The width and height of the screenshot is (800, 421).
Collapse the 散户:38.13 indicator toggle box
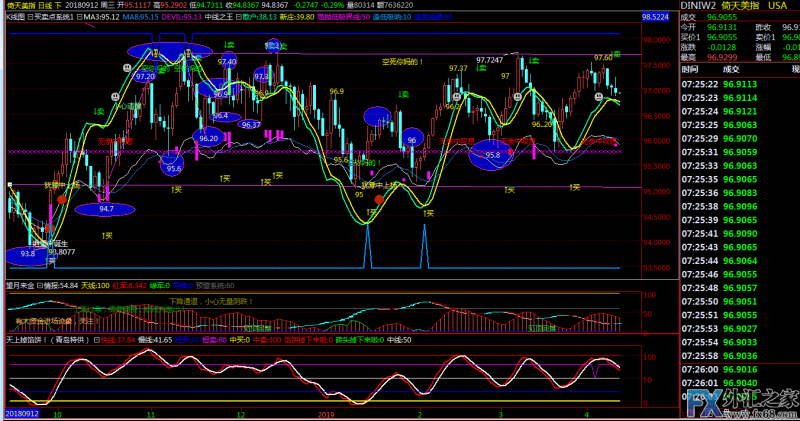click(238, 17)
